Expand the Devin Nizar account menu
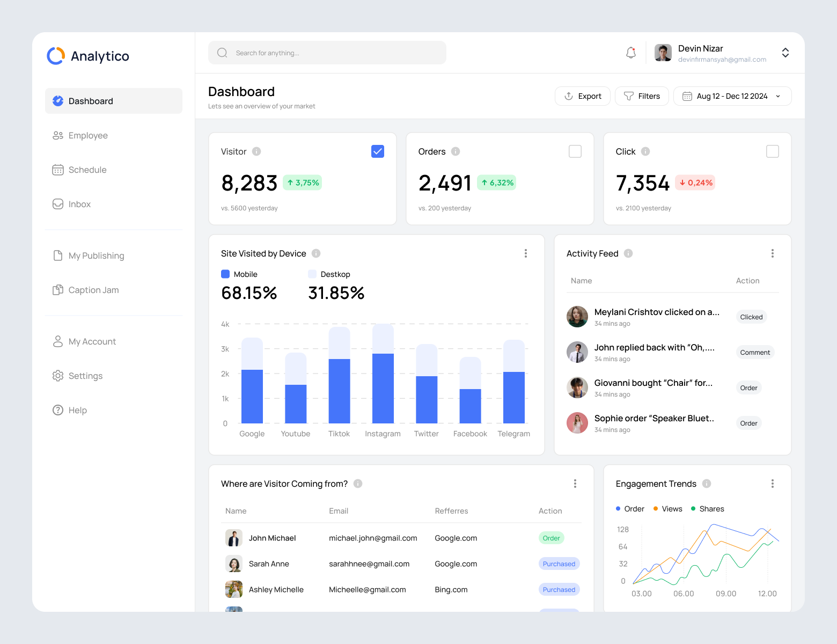 pyautogui.click(x=785, y=53)
